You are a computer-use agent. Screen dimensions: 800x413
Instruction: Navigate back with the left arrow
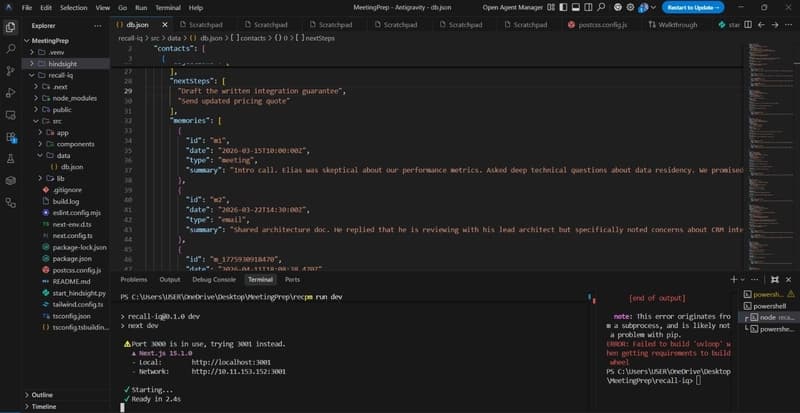[x=761, y=25]
